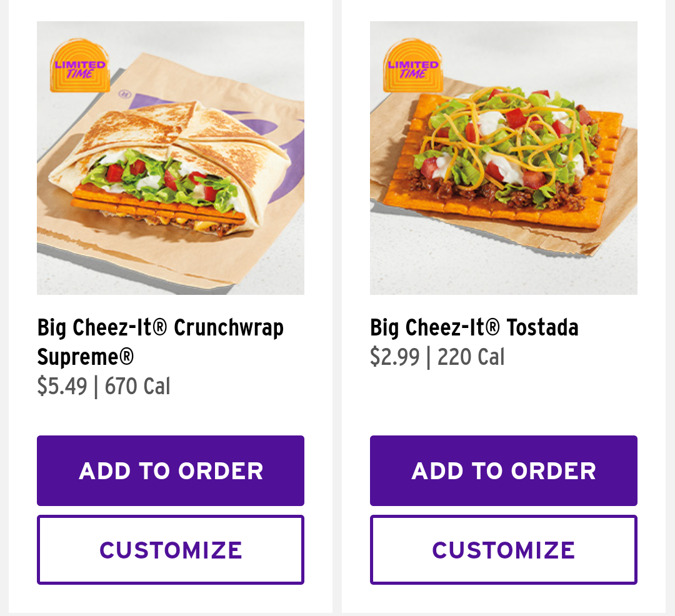This screenshot has width=675, height=616.
Task: Click the 670 Cal calorie label
Action: (137, 386)
